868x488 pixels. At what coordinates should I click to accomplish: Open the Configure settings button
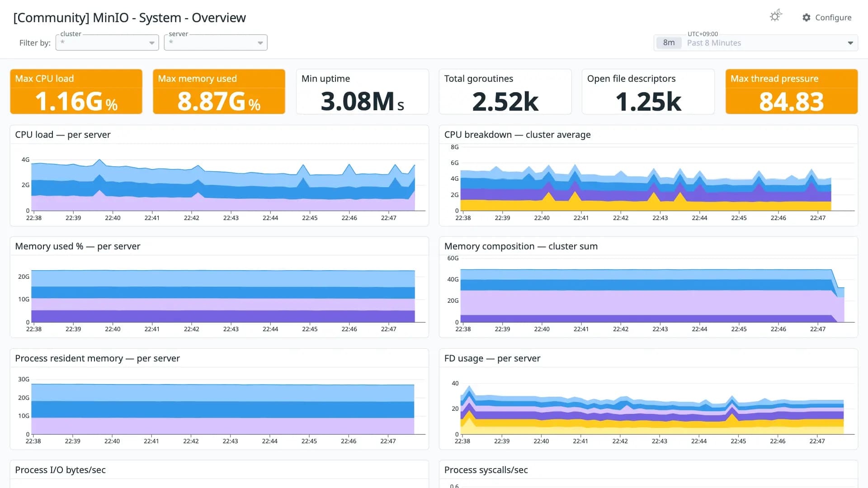[x=827, y=17]
